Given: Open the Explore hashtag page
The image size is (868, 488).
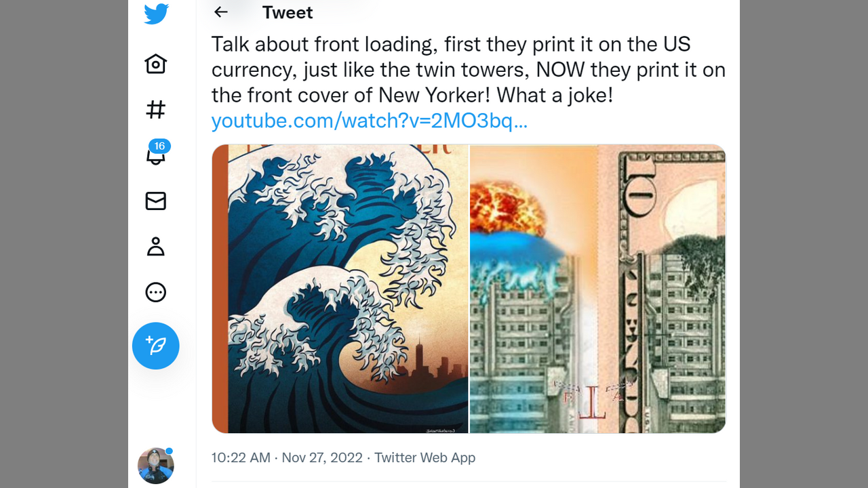Looking at the screenshot, I should pos(156,110).
